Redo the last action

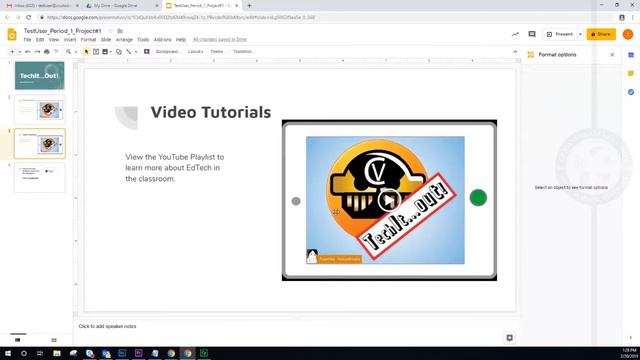[x=37, y=52]
